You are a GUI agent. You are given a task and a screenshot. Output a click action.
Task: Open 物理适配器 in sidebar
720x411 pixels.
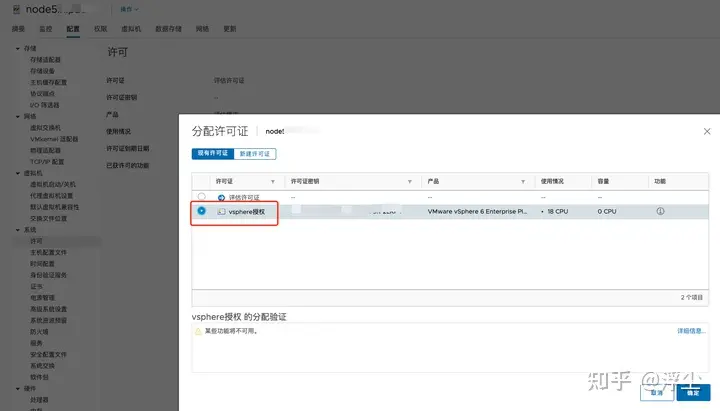pos(45,151)
